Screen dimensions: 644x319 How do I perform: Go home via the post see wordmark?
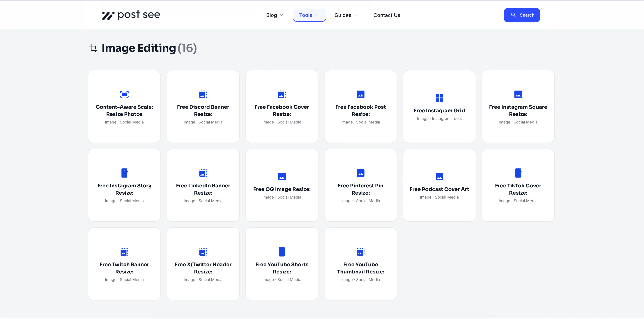(x=139, y=15)
